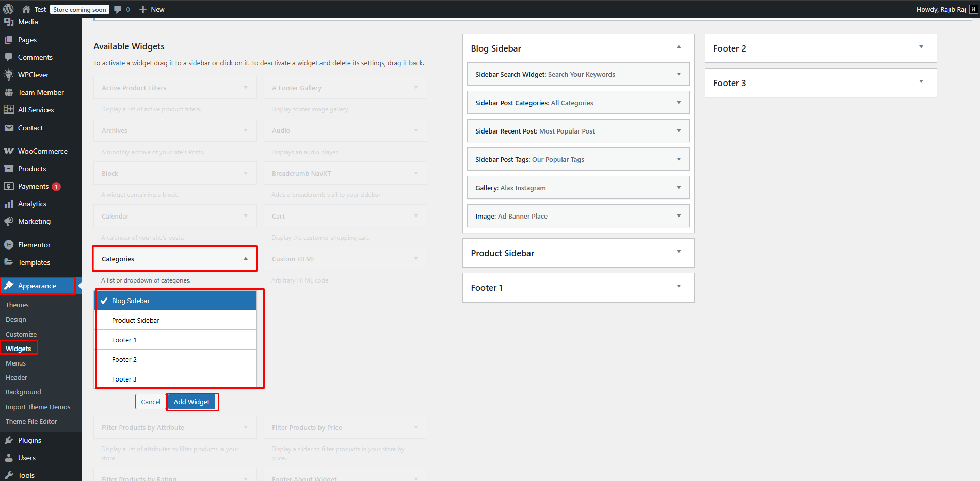980x481 pixels.
Task: Click the Pages sidebar icon
Action: pos(9,40)
